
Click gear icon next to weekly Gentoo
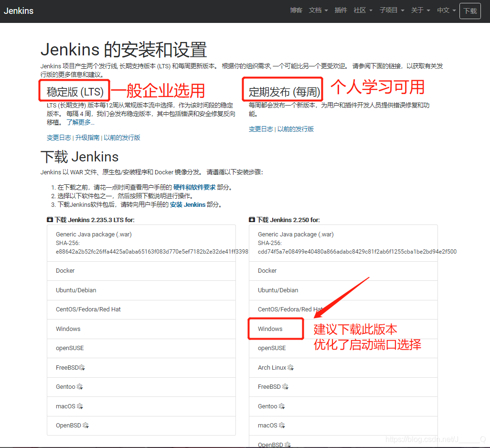coord(282,406)
